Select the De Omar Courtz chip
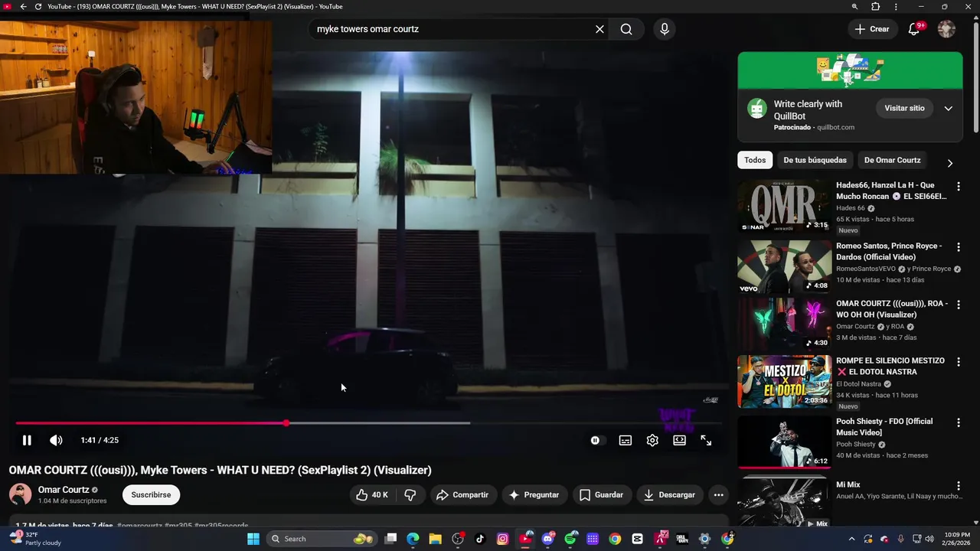This screenshot has height=551, width=980. pyautogui.click(x=892, y=160)
